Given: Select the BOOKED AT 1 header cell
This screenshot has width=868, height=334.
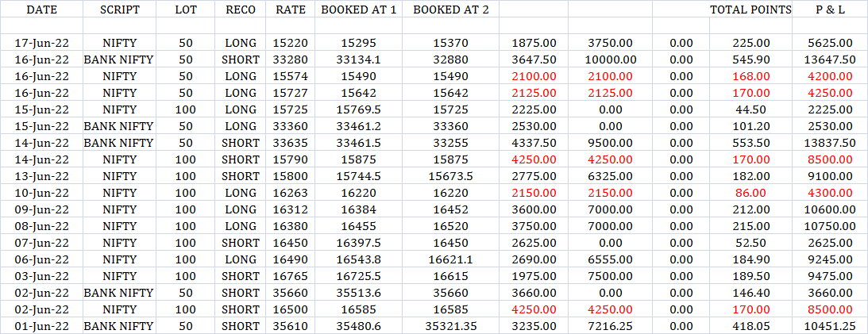Looking at the screenshot, I should tap(359, 10).
